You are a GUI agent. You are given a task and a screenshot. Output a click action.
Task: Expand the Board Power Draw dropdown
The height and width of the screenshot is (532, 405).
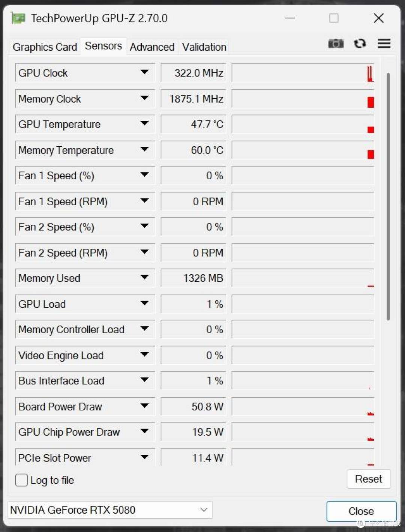pos(144,406)
